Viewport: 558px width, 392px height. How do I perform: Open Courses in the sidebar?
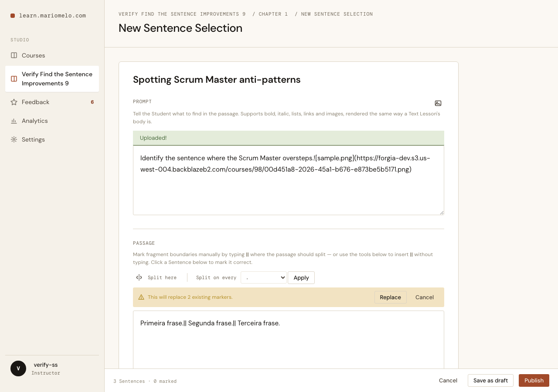point(52,55)
